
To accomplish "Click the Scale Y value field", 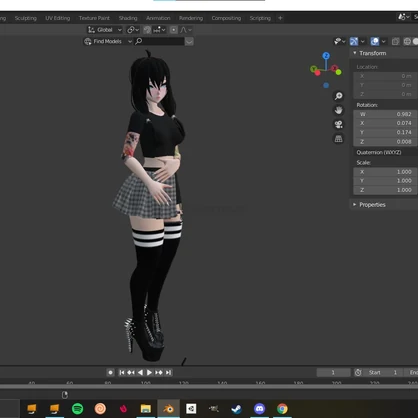I will tap(385, 181).
